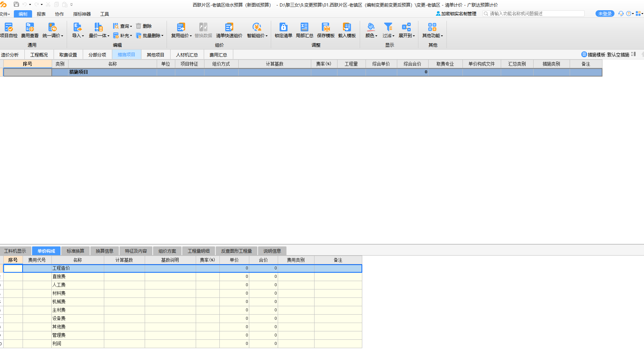Viewport: 644px width, 358px height.
Task: Switch to the 人材机汇总 tab
Action: [x=187, y=55]
